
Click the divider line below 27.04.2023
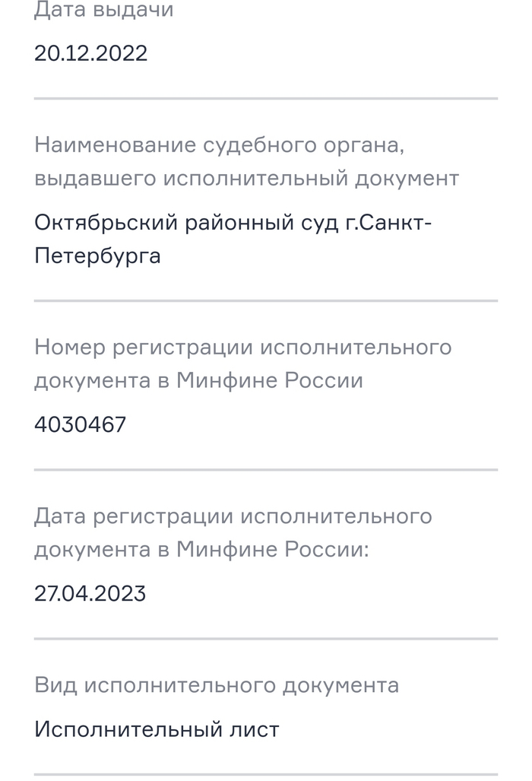click(265, 638)
